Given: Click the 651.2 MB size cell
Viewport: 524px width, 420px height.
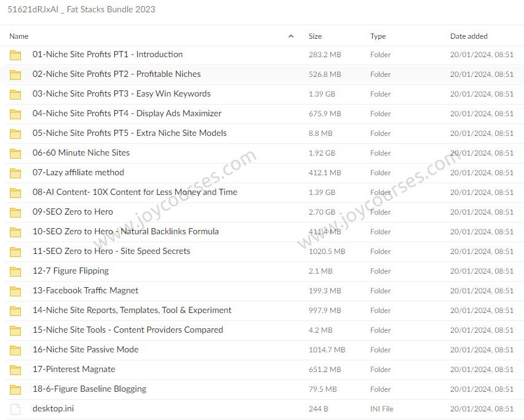Looking at the screenshot, I should [x=325, y=370].
